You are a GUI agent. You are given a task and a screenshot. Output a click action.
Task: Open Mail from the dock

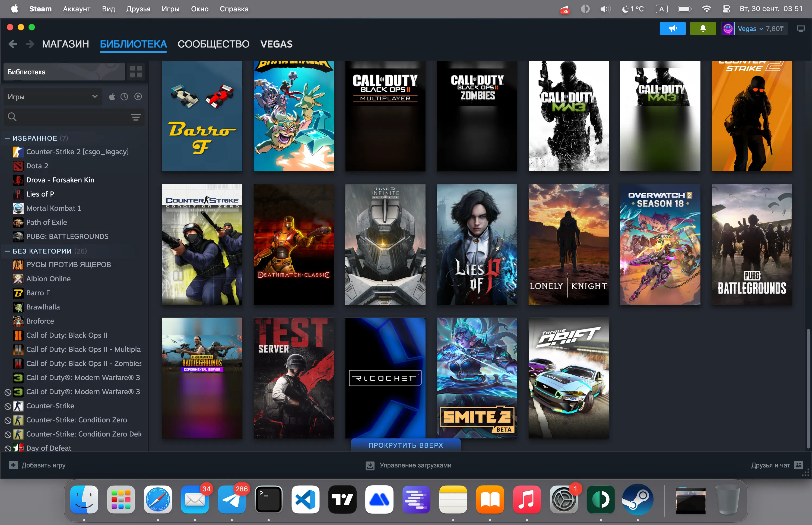[x=195, y=499]
